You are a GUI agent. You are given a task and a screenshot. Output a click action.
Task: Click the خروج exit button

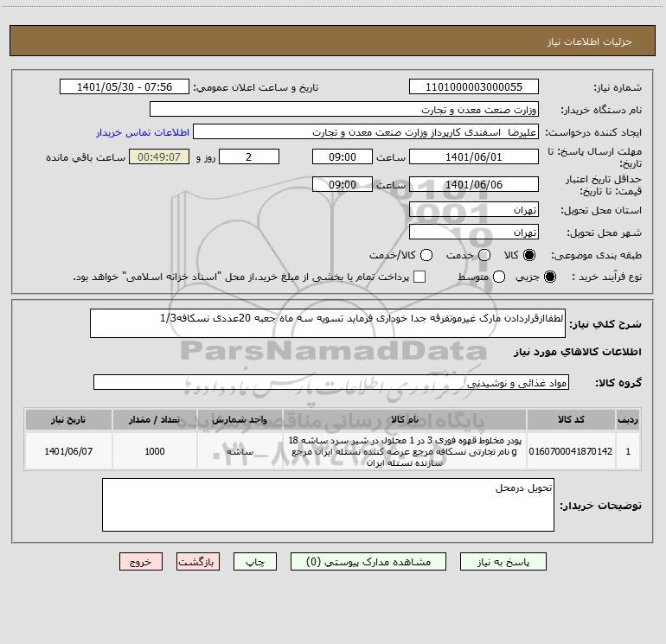[141, 562]
